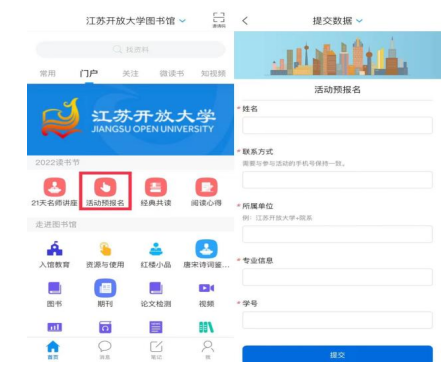Focus the 姓名 input field
The height and width of the screenshot is (377, 446).
[337, 125]
